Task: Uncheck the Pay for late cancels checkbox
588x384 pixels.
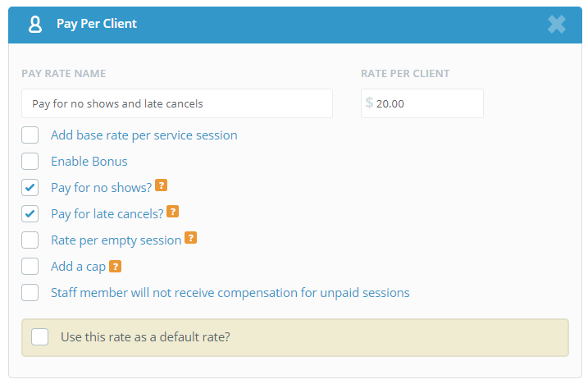Action: coord(30,214)
